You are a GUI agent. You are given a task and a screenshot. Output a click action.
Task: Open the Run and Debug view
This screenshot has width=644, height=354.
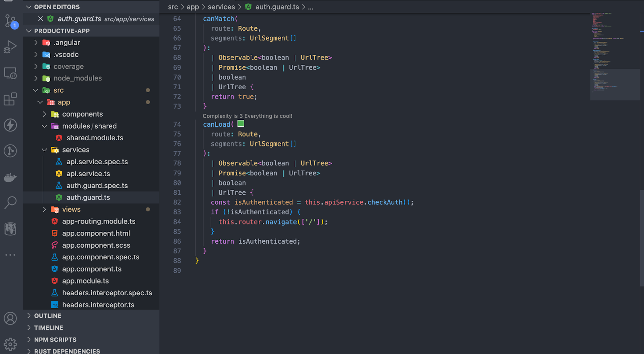click(x=10, y=47)
